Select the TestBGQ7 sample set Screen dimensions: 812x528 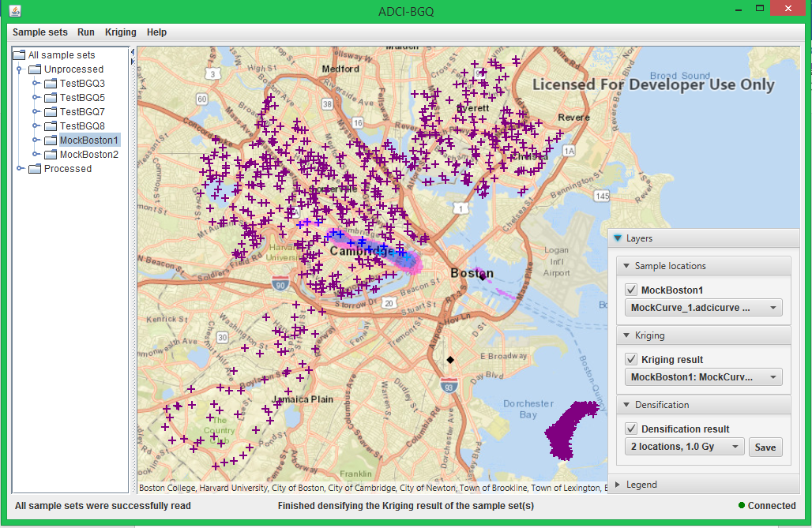tap(82, 112)
